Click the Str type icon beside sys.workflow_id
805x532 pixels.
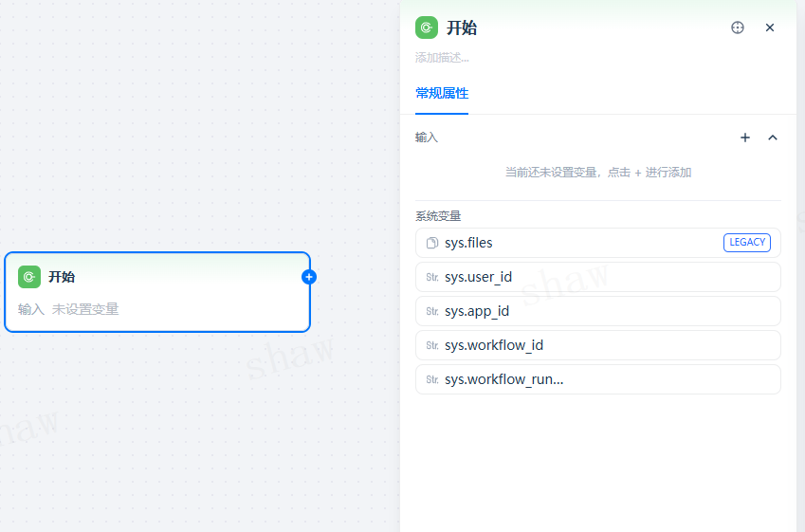click(432, 345)
